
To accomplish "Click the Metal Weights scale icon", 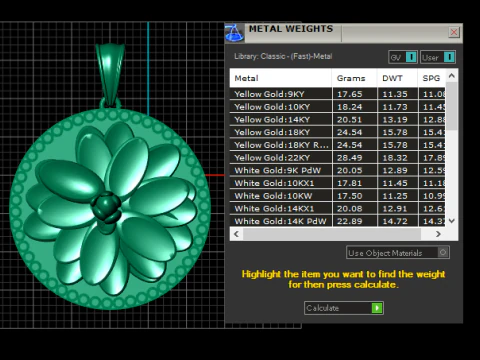I will [x=235, y=33].
